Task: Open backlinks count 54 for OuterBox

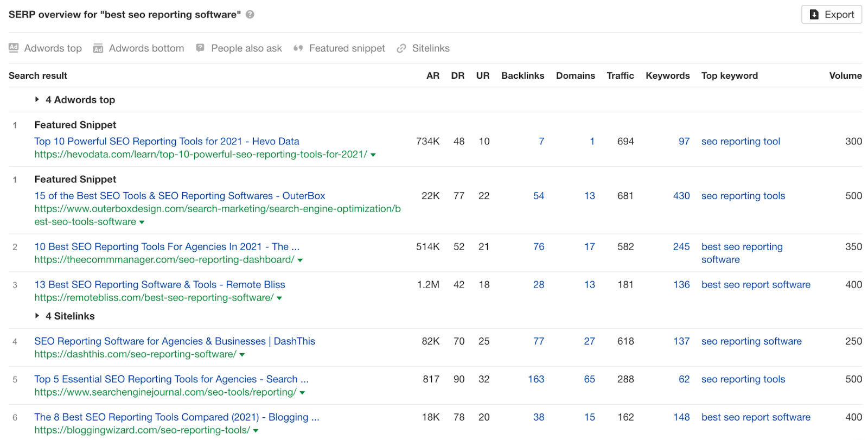Action: click(x=539, y=196)
